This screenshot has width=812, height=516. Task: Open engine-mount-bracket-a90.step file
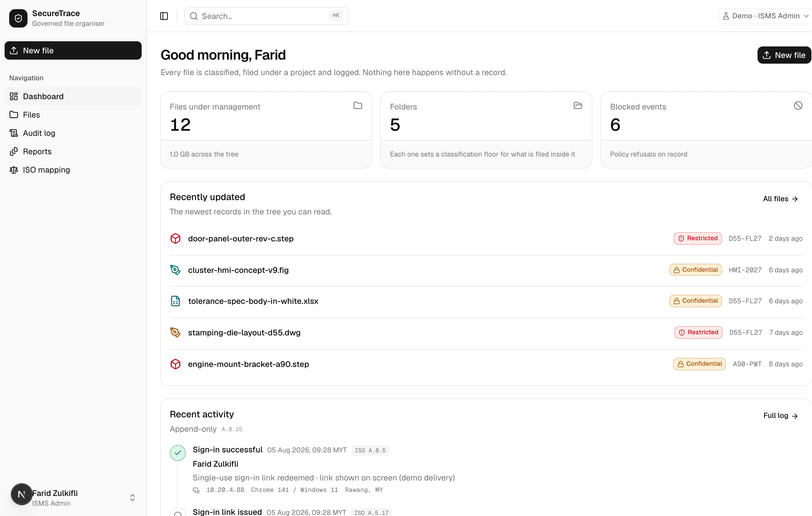[249, 364]
